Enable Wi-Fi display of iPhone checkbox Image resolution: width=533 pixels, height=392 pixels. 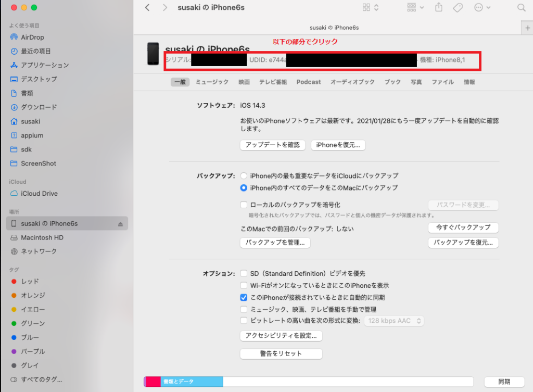(244, 285)
